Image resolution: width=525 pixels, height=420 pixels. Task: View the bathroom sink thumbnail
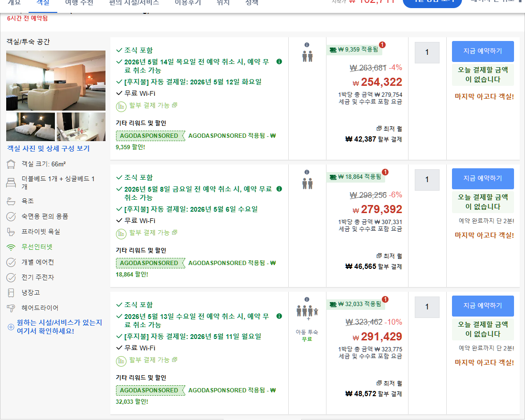81,127
